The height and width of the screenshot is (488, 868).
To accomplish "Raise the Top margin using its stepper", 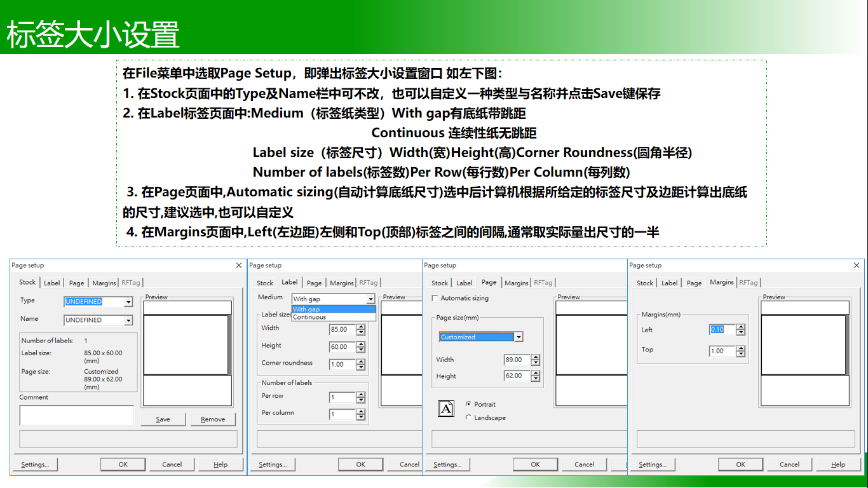I will (741, 346).
